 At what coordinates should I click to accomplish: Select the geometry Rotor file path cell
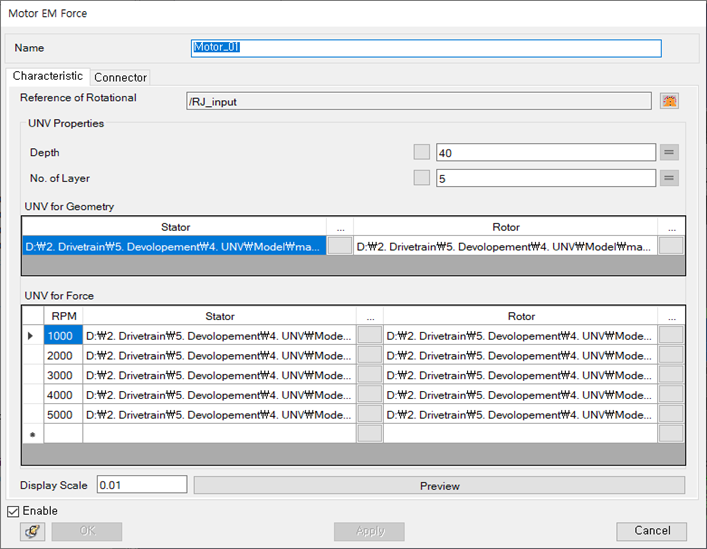[x=505, y=246]
